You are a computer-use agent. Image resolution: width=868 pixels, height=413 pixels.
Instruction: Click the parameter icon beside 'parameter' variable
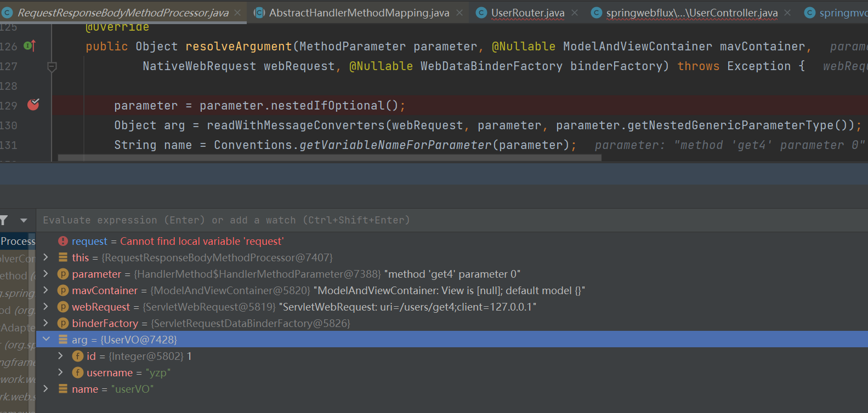(63, 274)
